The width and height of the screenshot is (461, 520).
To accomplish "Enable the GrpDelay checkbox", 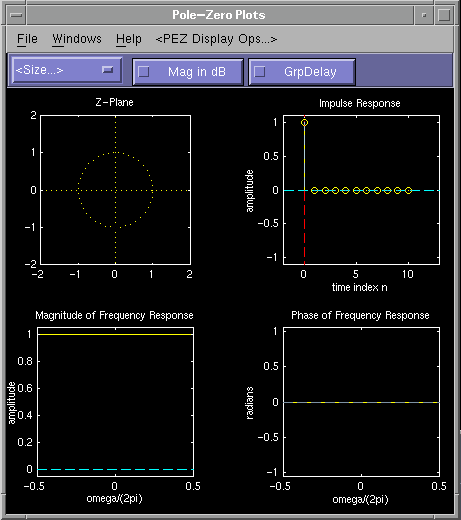I will (260, 72).
